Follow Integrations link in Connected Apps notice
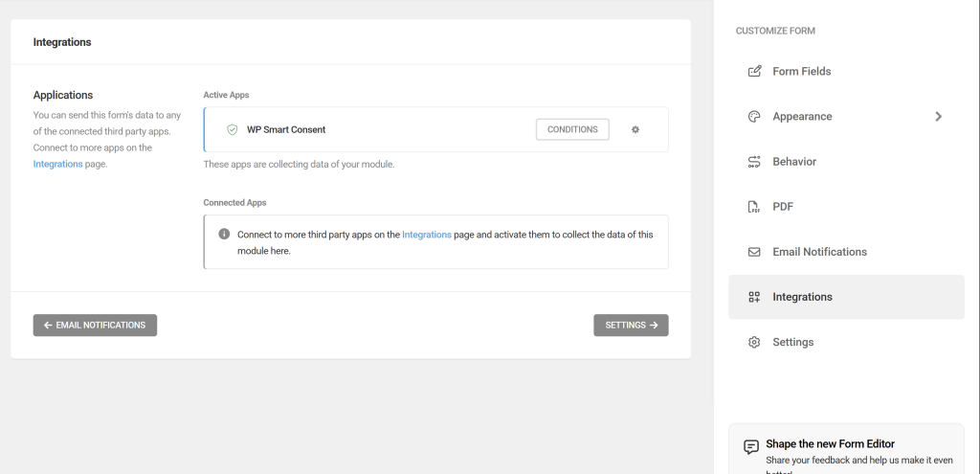980x474 pixels. [x=426, y=235]
